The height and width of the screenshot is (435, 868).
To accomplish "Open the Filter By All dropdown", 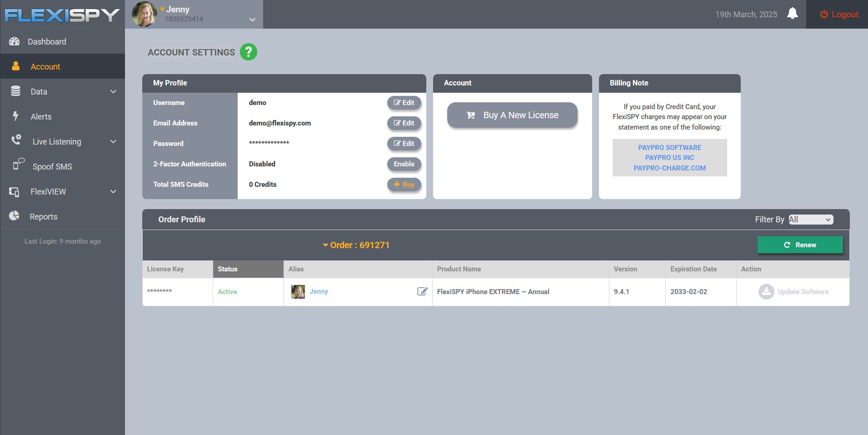I will pyautogui.click(x=811, y=220).
